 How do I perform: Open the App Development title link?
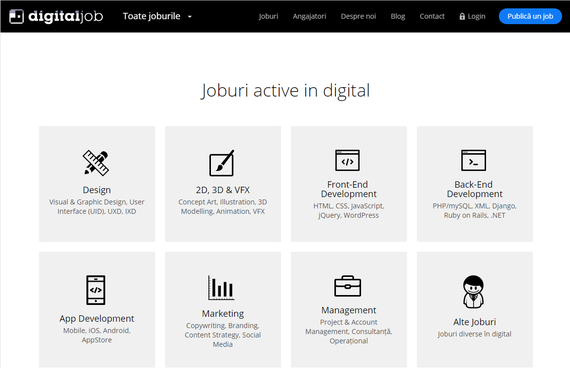tap(97, 319)
